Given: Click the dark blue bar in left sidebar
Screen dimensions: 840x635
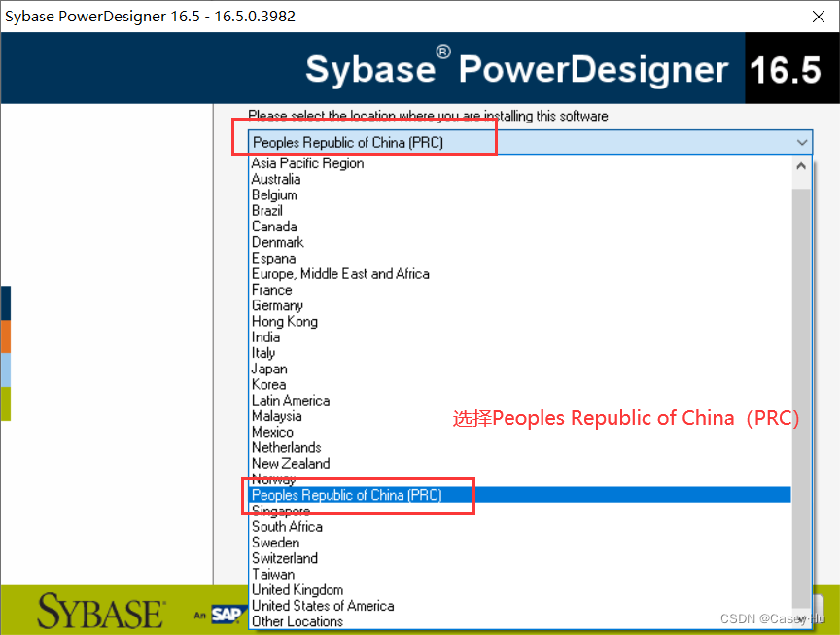Looking at the screenshot, I should click(5, 302).
